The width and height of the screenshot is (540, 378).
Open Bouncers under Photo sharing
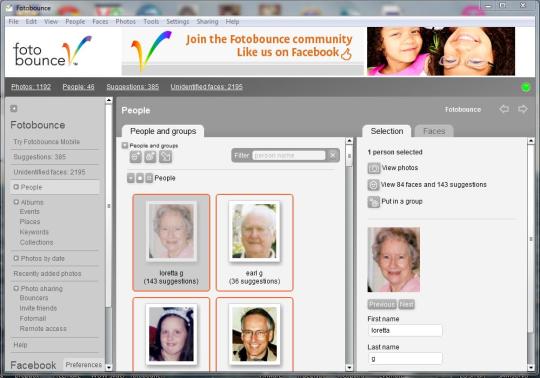point(34,298)
